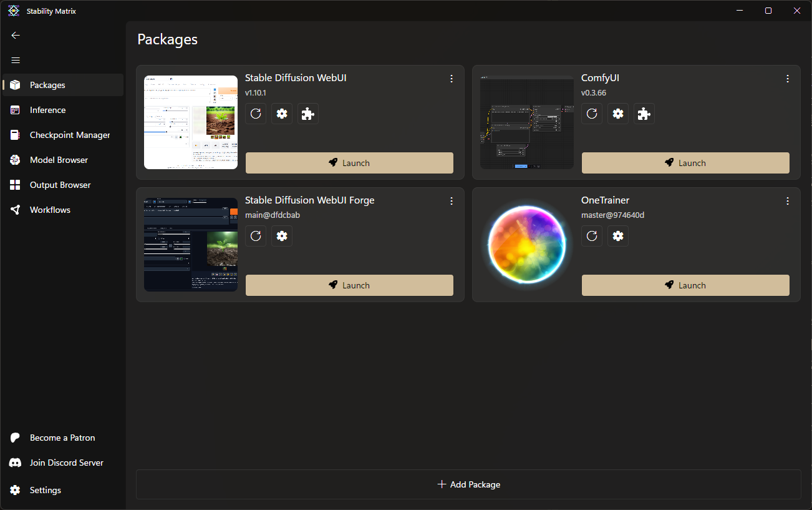This screenshot has height=510, width=812.
Task: Open three-dot menu for OneTrainer
Action: (x=788, y=201)
